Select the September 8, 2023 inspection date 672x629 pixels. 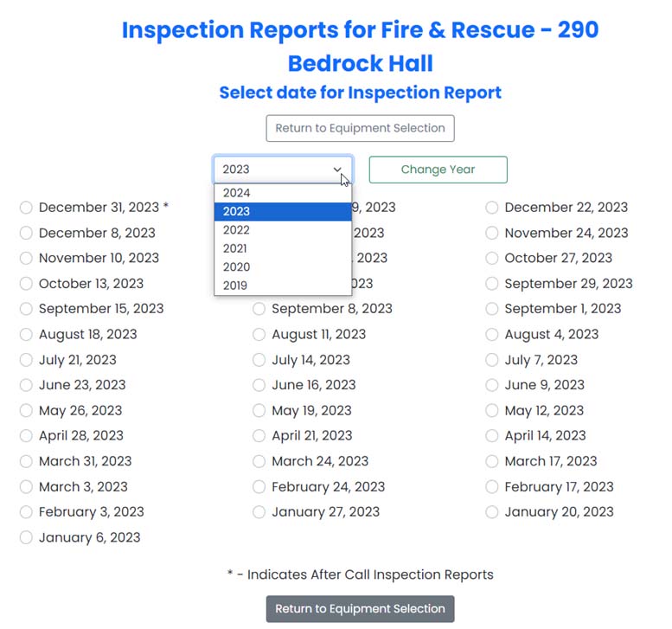259,309
